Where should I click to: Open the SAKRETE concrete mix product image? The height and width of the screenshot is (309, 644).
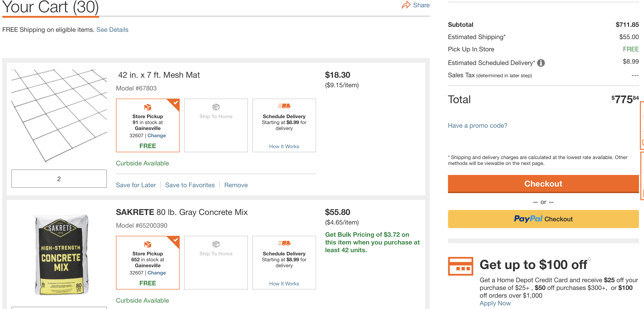tap(61, 254)
